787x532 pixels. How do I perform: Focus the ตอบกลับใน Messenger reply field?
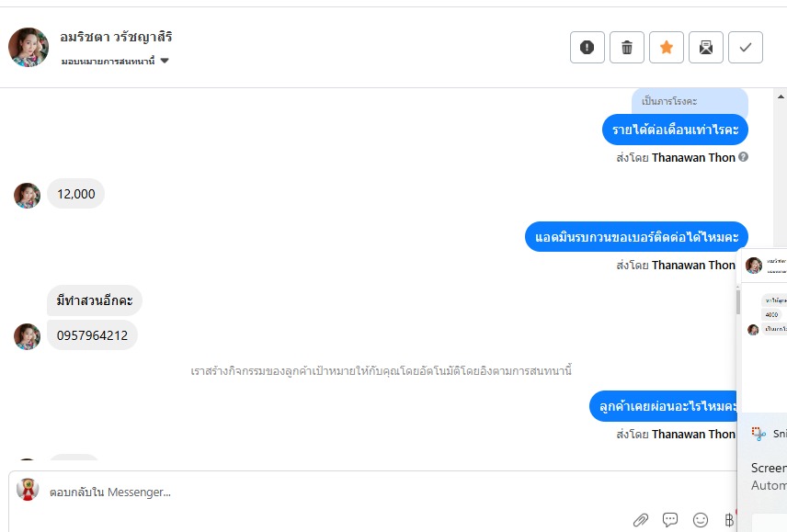(371, 492)
